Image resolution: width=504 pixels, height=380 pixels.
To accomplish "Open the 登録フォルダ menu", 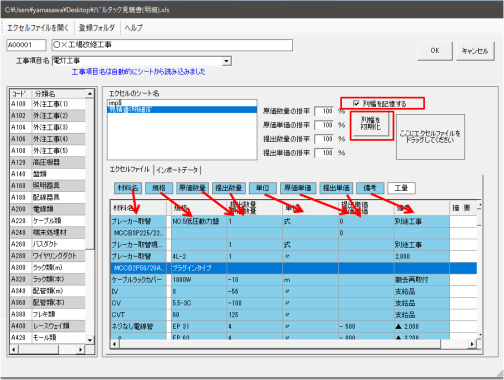I will pos(97,28).
